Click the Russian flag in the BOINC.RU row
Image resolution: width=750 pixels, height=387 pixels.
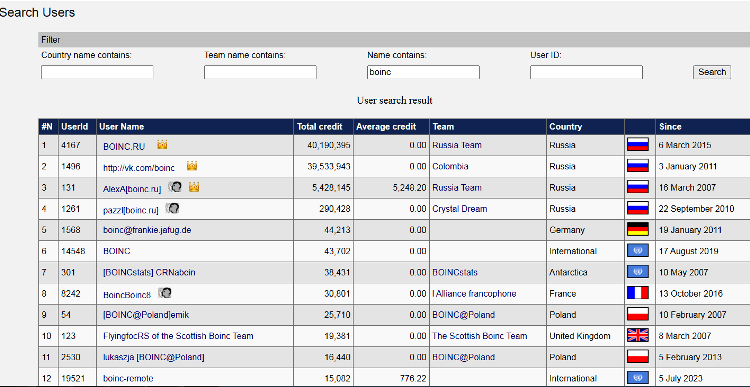638,144
